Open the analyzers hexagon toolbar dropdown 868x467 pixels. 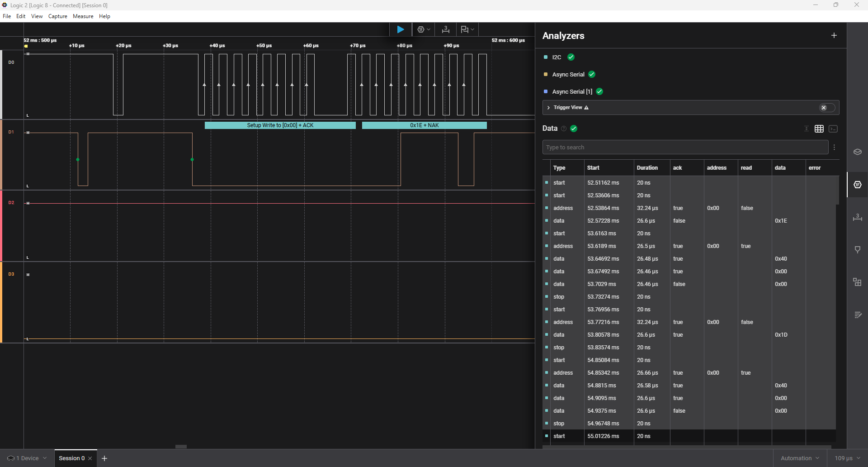point(424,29)
